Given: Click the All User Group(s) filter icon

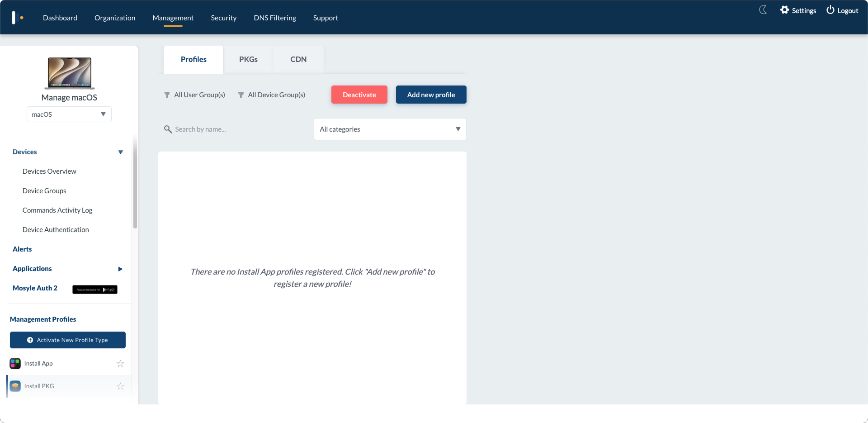Looking at the screenshot, I should [167, 95].
